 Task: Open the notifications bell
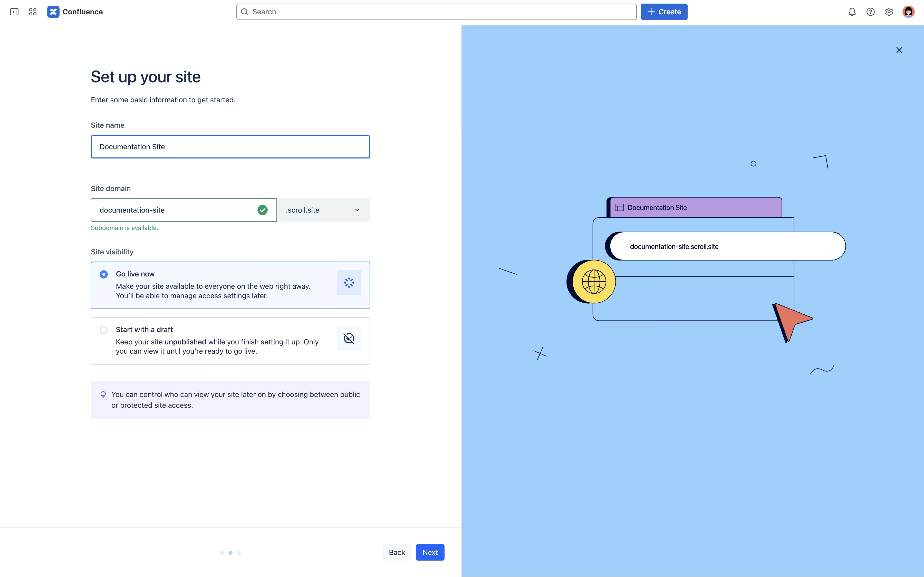(x=852, y=12)
